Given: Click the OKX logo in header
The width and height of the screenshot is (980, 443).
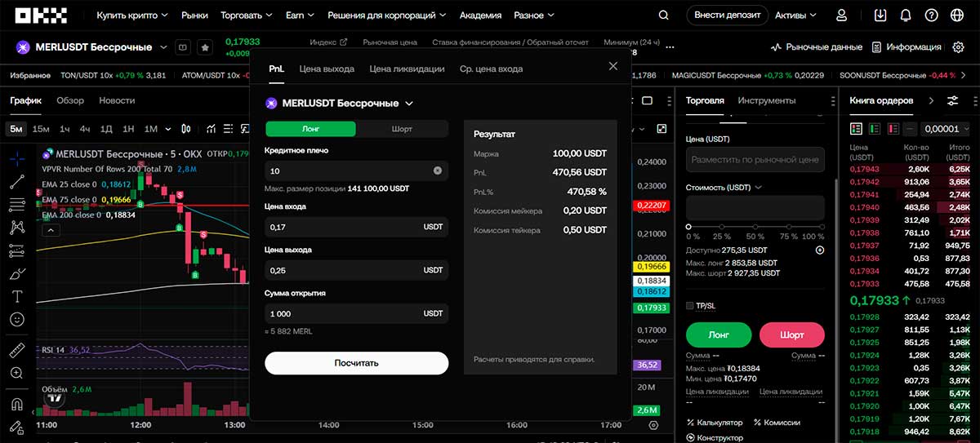Looking at the screenshot, I should [40, 15].
